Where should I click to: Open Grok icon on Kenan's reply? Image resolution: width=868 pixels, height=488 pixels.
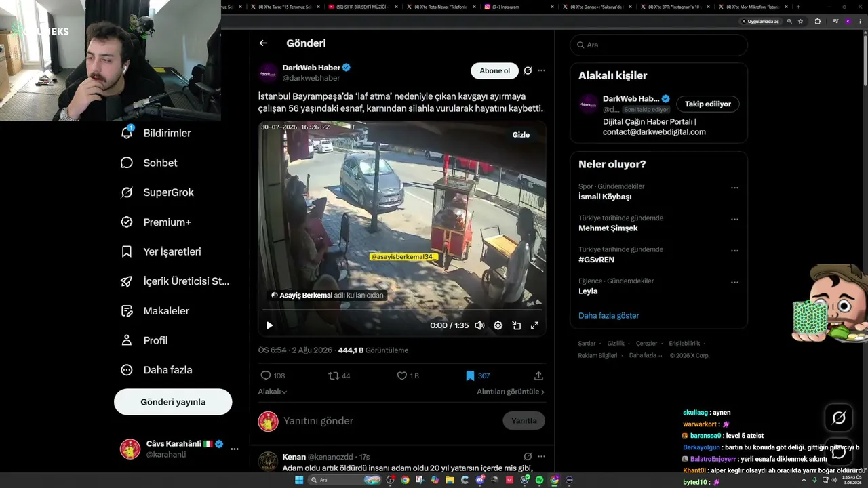(x=528, y=457)
